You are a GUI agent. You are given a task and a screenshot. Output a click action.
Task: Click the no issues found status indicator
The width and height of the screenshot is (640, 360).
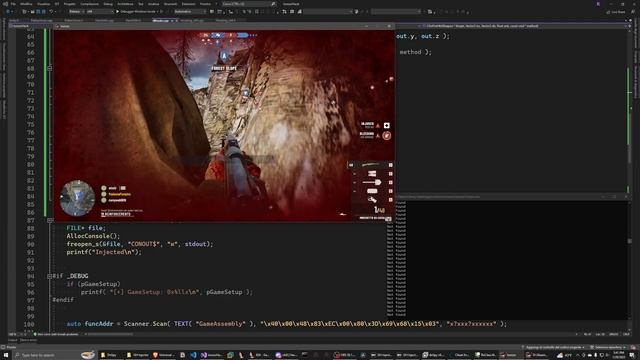point(56,334)
